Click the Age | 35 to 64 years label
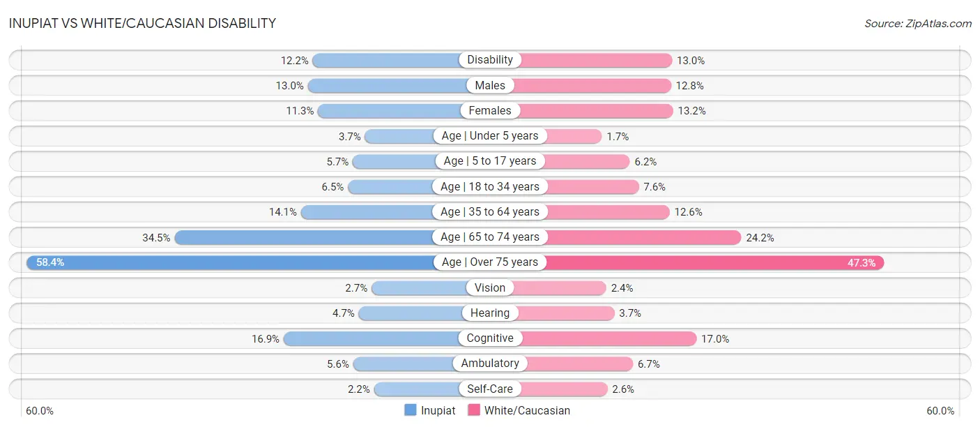 [x=490, y=211]
